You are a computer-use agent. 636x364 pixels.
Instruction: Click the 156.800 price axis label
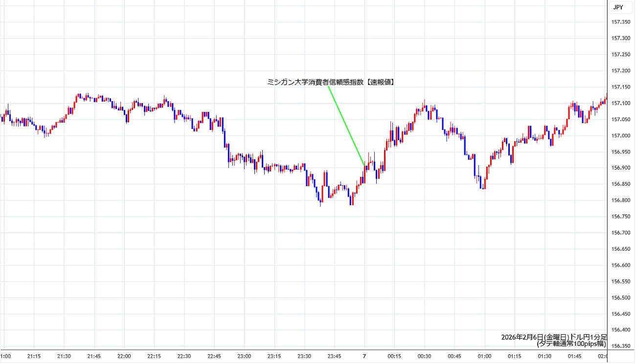[x=620, y=200]
